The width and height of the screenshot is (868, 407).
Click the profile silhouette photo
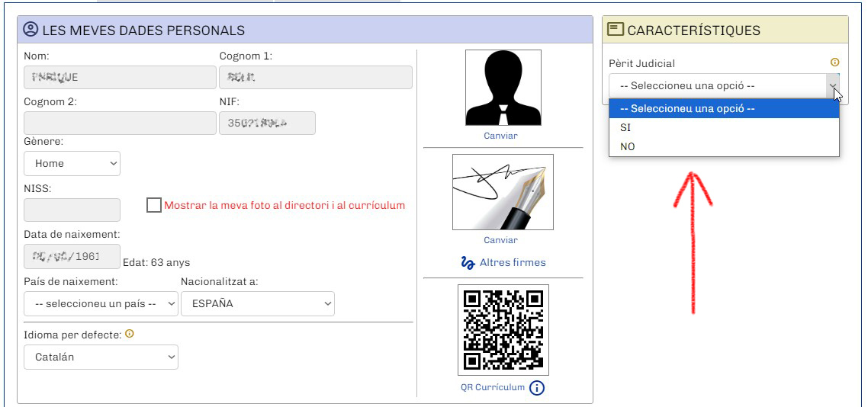tap(503, 88)
